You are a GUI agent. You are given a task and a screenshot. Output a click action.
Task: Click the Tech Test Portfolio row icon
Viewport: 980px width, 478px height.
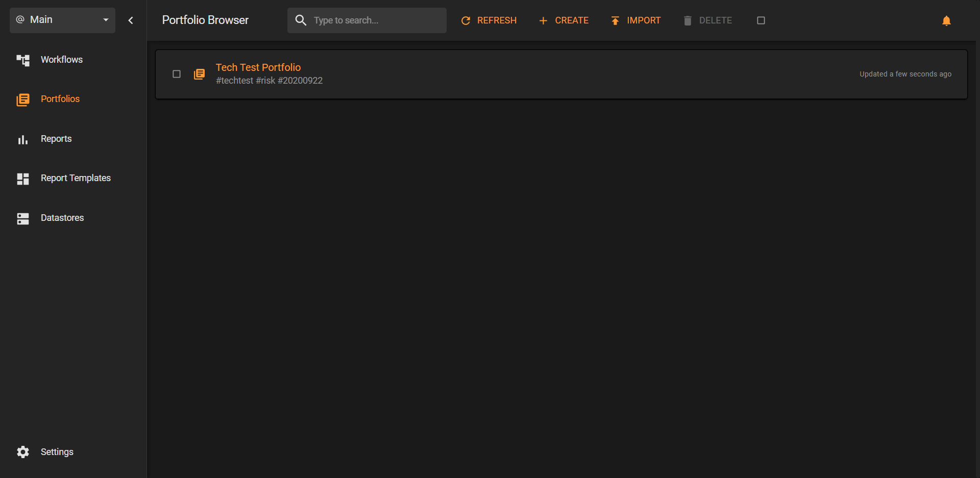point(200,74)
